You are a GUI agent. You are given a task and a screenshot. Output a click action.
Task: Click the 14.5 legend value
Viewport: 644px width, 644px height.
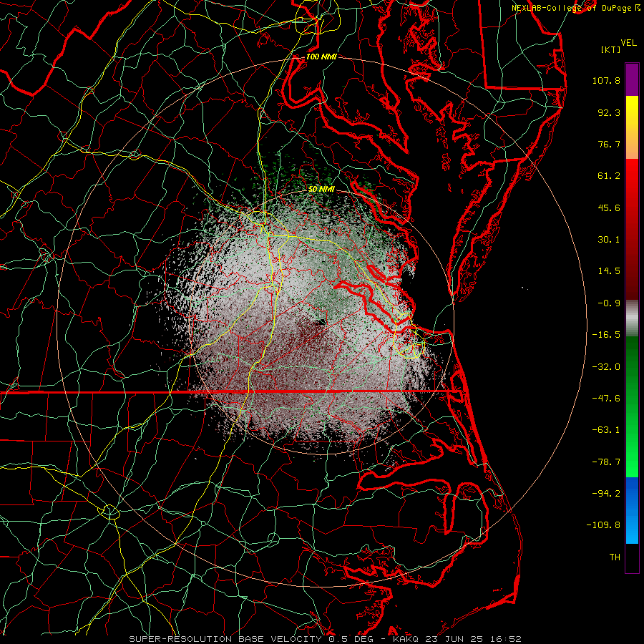(609, 271)
